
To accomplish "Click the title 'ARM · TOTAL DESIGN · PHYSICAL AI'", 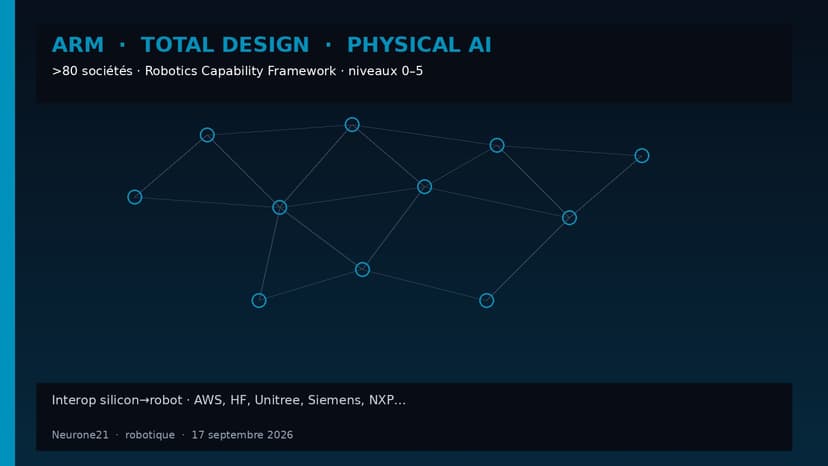I will point(271,45).
